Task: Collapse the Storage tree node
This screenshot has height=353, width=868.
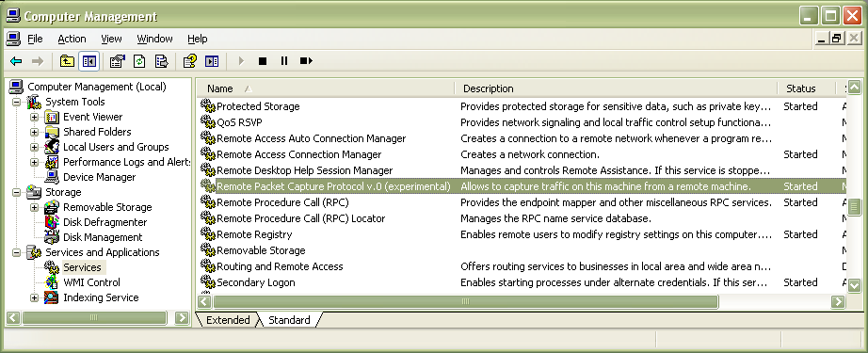Action: coord(16,192)
